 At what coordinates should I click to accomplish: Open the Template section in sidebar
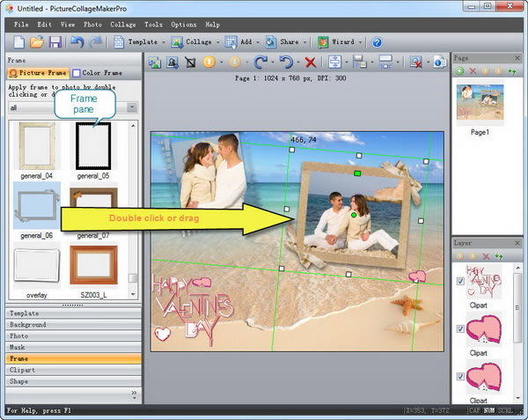point(73,313)
